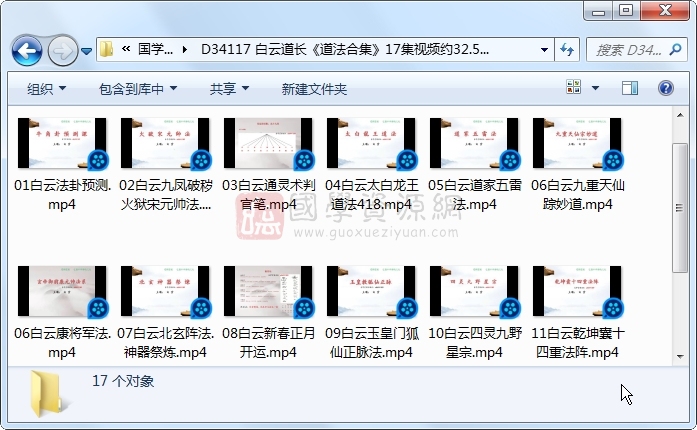697x430 pixels.
Task: Select thumbnail of 11白云乾坤囊十四重法阵.mp4
Action: (x=577, y=292)
